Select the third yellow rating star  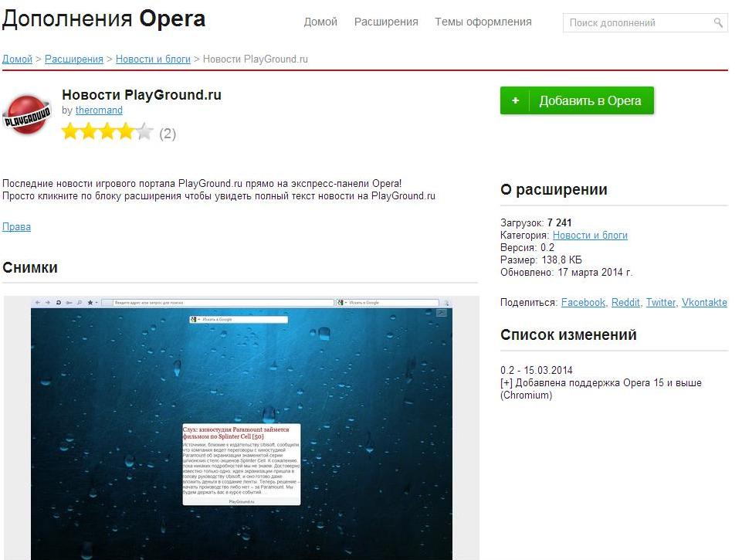(107, 131)
